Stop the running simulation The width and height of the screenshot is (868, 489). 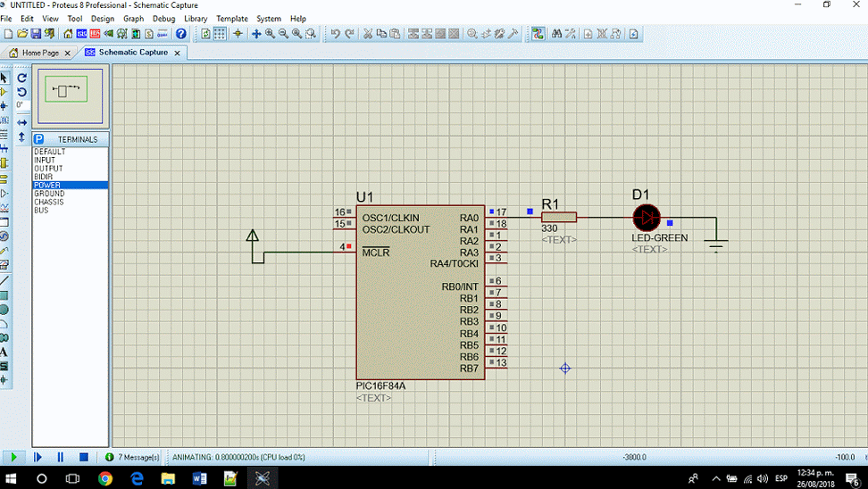pos(83,457)
